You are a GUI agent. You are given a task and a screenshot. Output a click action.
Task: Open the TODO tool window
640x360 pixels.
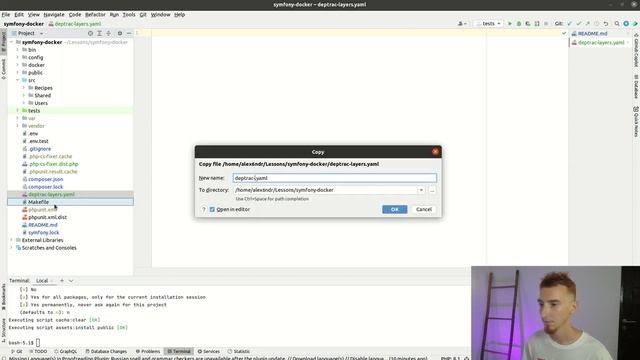38,351
